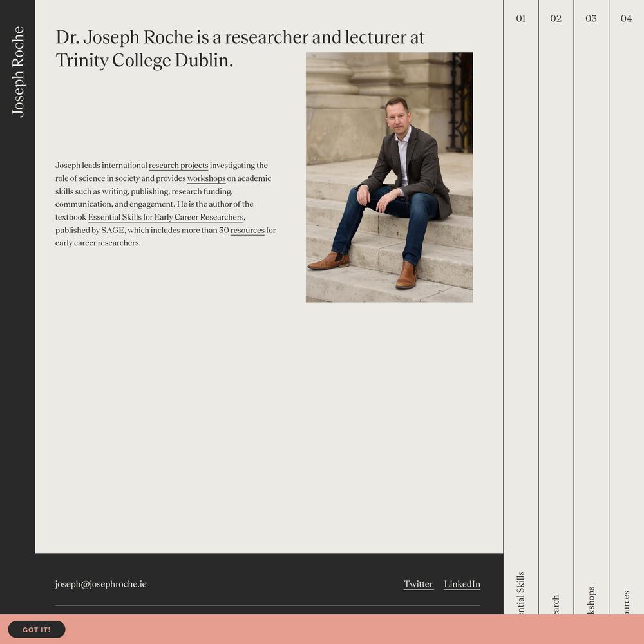The image size is (644, 644).
Task: Follow the workshops link in bio
Action: click(x=206, y=178)
